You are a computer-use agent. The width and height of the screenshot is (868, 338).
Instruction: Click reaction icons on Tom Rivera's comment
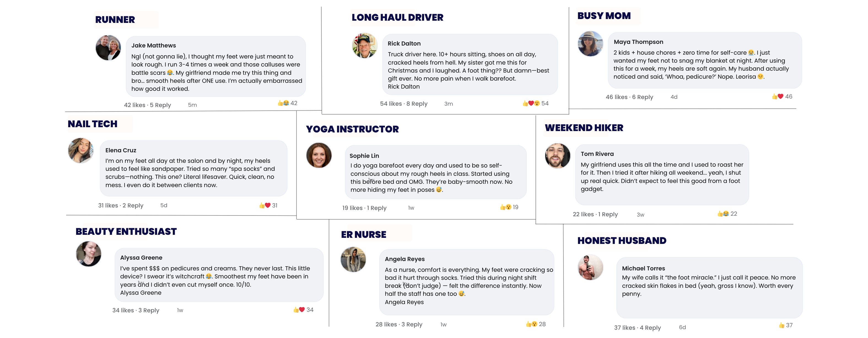[723, 214]
